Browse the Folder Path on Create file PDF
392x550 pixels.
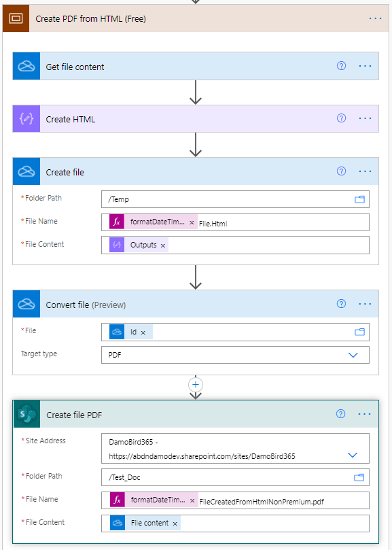[x=359, y=477]
